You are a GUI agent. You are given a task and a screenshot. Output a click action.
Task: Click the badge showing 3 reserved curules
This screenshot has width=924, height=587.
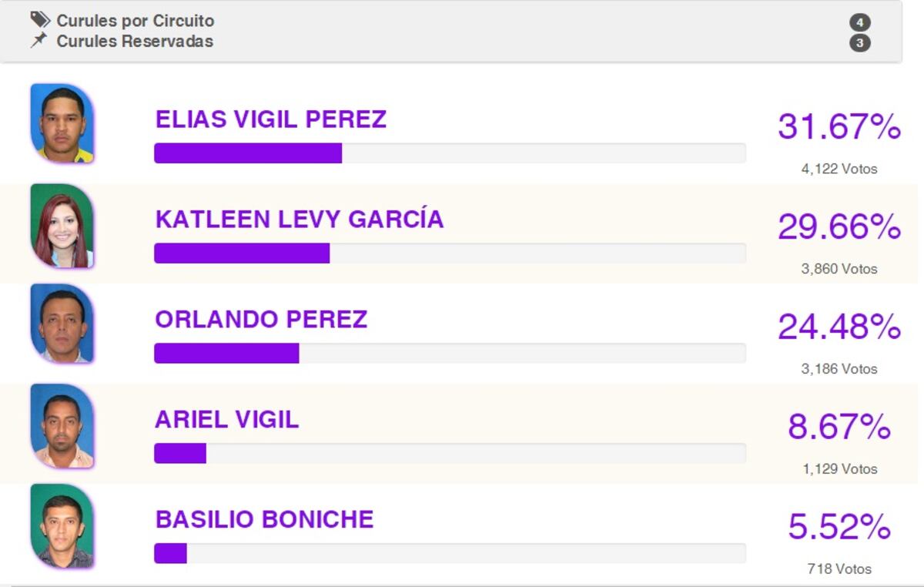[x=860, y=43]
